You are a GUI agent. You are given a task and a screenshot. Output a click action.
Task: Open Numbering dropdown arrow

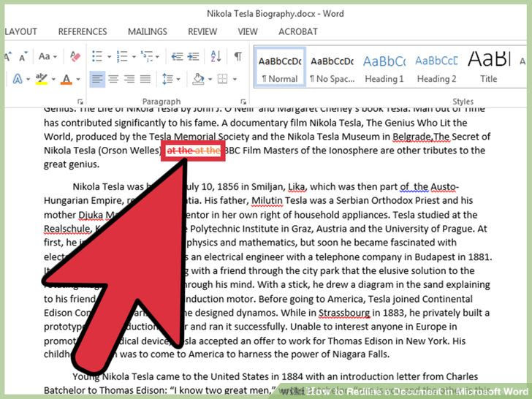click(x=134, y=57)
